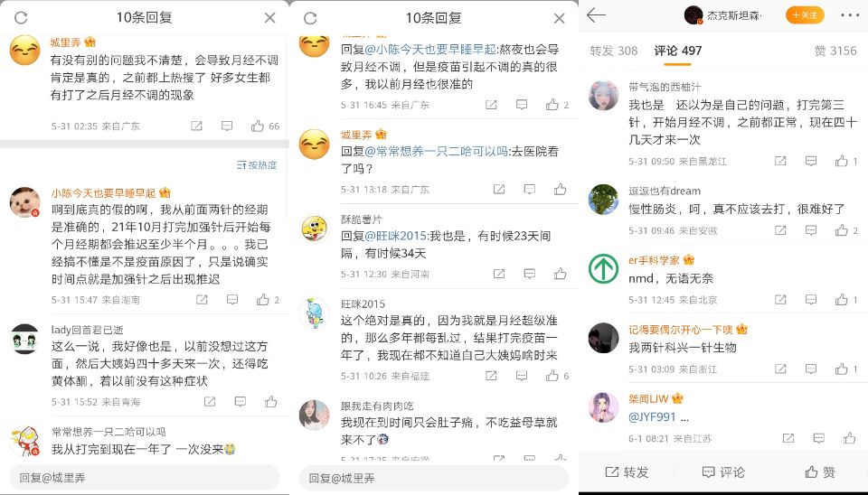Screen dimensions: 868x495
Task: Open the 按热度 sort dropdown
Action: pyautogui.click(x=257, y=164)
